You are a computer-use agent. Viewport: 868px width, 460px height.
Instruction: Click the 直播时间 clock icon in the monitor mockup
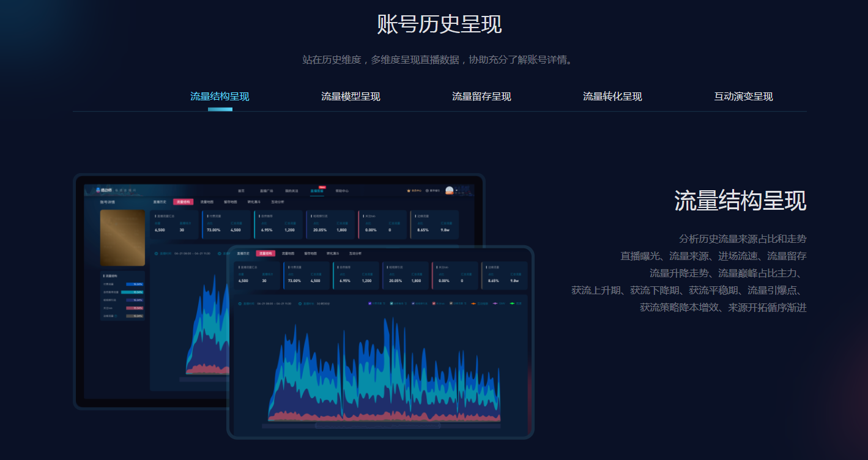(x=157, y=253)
